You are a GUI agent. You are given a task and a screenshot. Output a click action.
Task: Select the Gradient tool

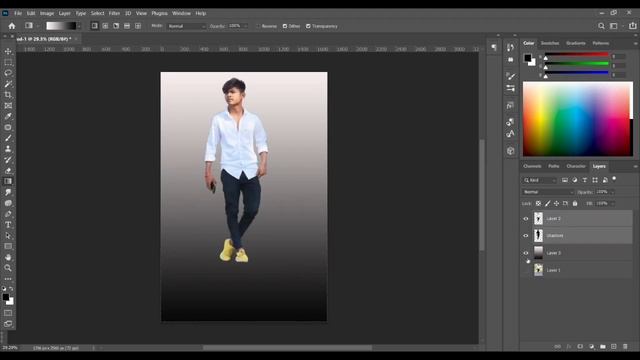(x=8, y=181)
